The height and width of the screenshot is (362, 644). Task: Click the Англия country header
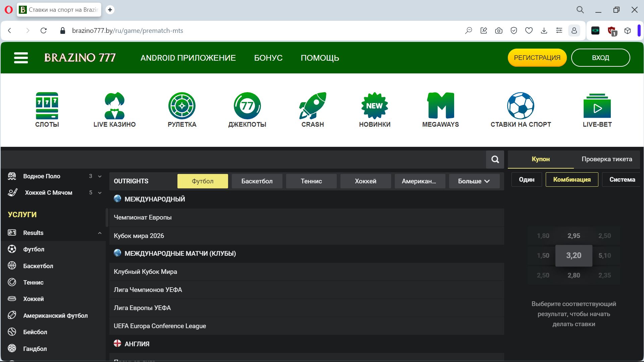[x=307, y=344]
